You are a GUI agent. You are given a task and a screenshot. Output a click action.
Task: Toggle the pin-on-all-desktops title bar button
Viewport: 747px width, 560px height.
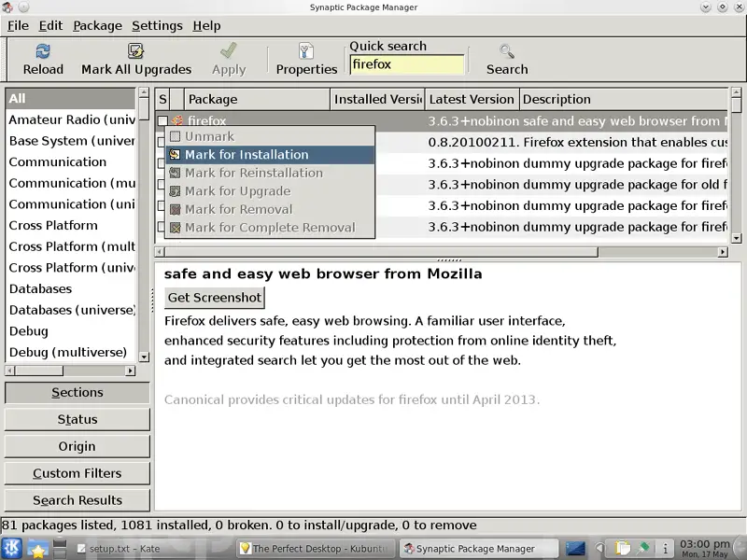(23, 7)
